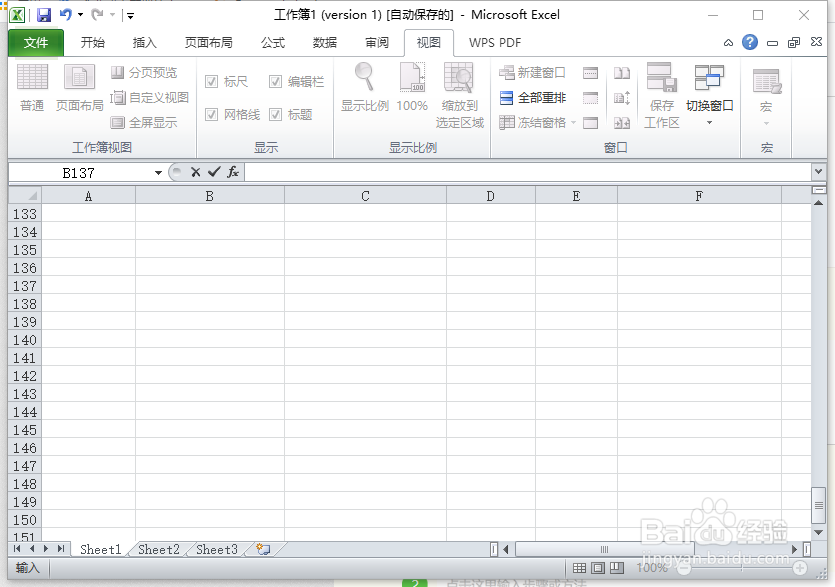Switch to Normal (普通) workbook view
The width and height of the screenshot is (835, 587).
tap(33, 95)
